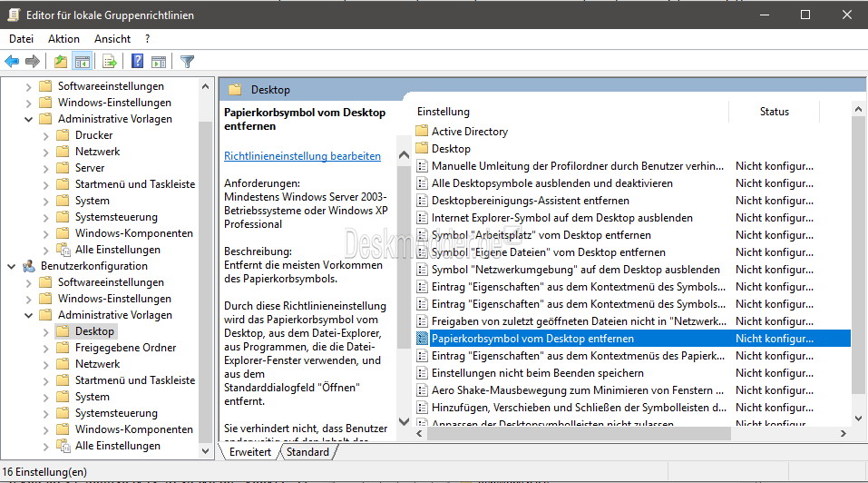Open the Ansicht menu
The image size is (868, 483).
tap(112, 39)
